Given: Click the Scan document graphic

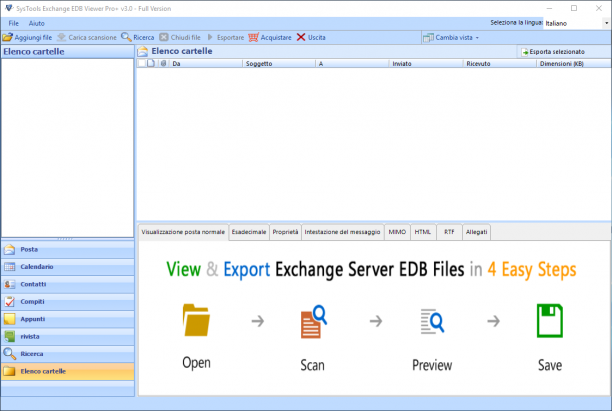Looking at the screenshot, I should pos(313,322).
